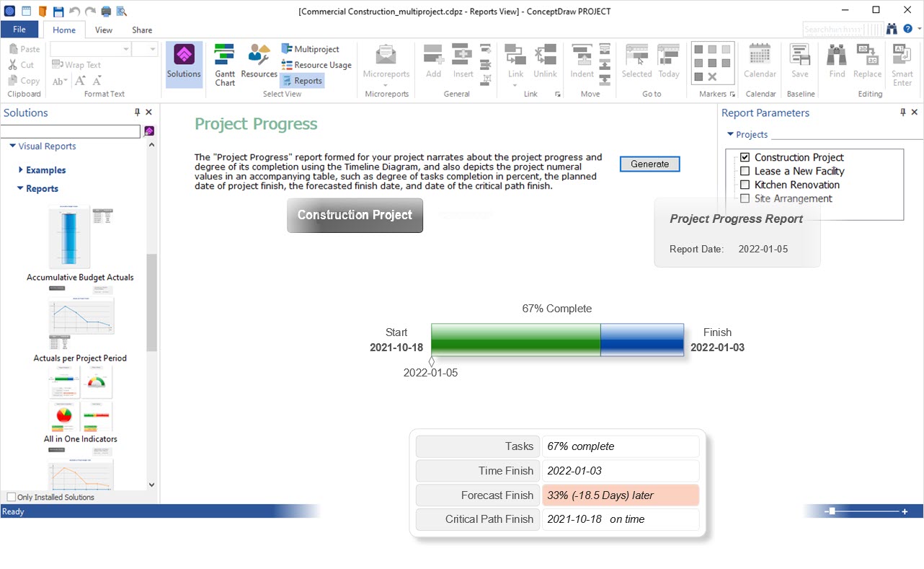924x569 pixels.
Task: Close the Solutions panel
Action: pos(148,113)
